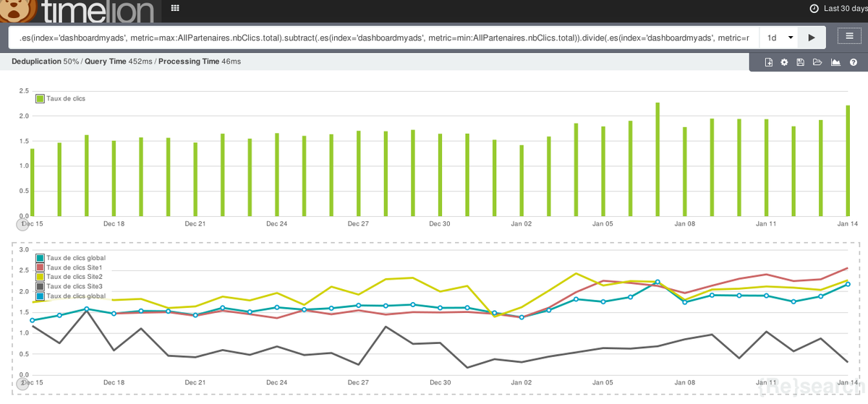Click the tallest green bar near Jan 07

[x=658, y=159]
